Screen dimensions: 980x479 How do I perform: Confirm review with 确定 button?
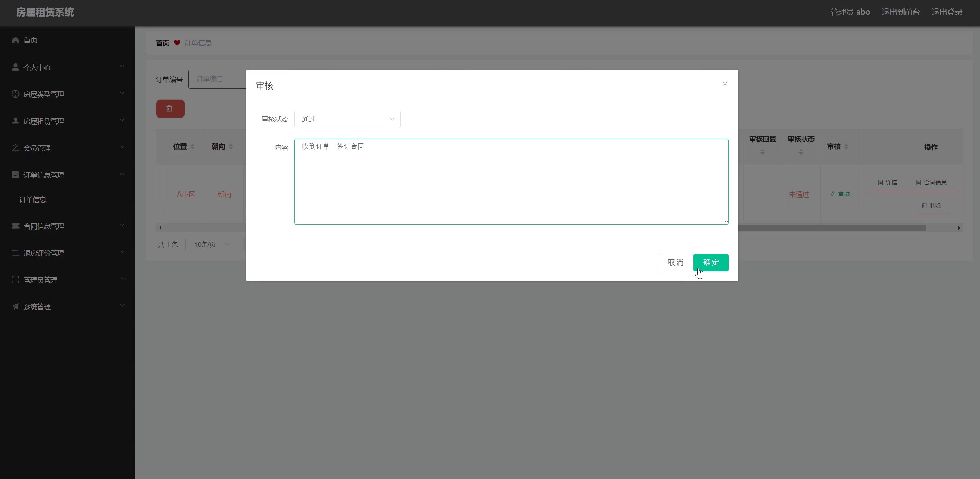point(711,263)
